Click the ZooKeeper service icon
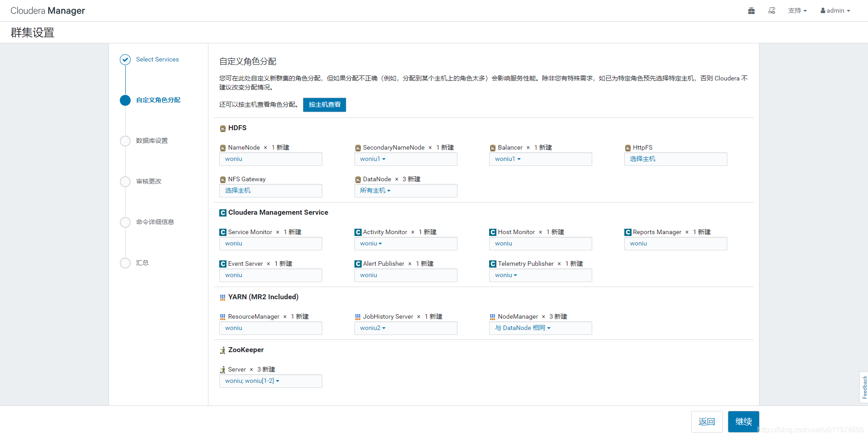 tap(223, 350)
